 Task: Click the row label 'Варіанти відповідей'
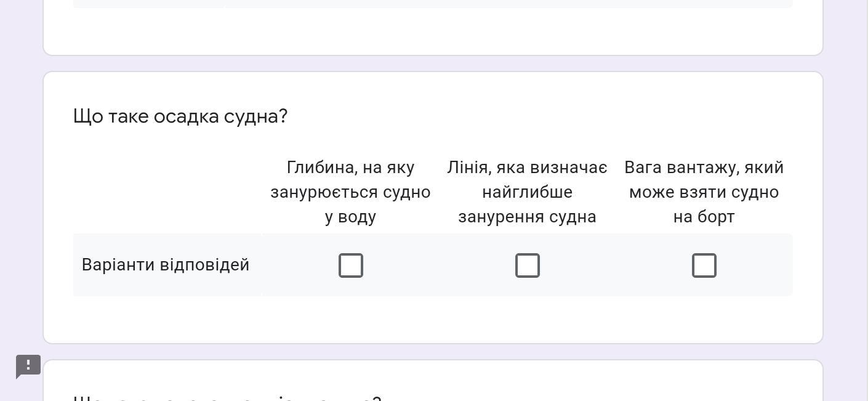pyautogui.click(x=166, y=265)
